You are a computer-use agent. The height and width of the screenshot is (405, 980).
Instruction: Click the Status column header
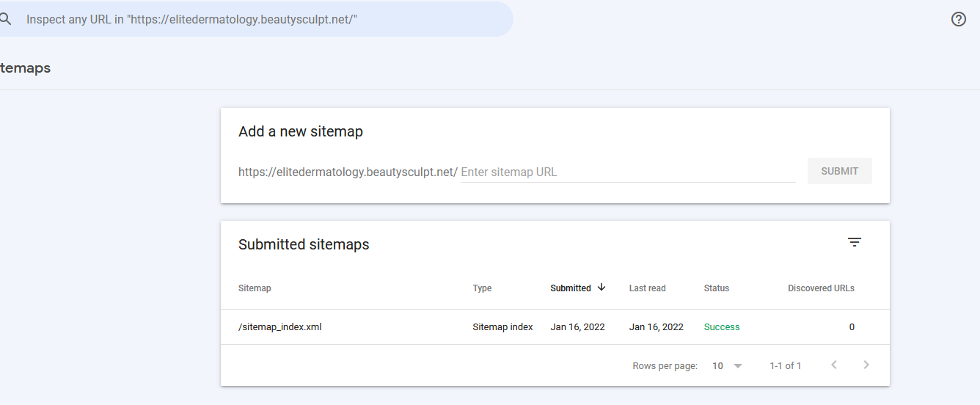pyautogui.click(x=717, y=288)
